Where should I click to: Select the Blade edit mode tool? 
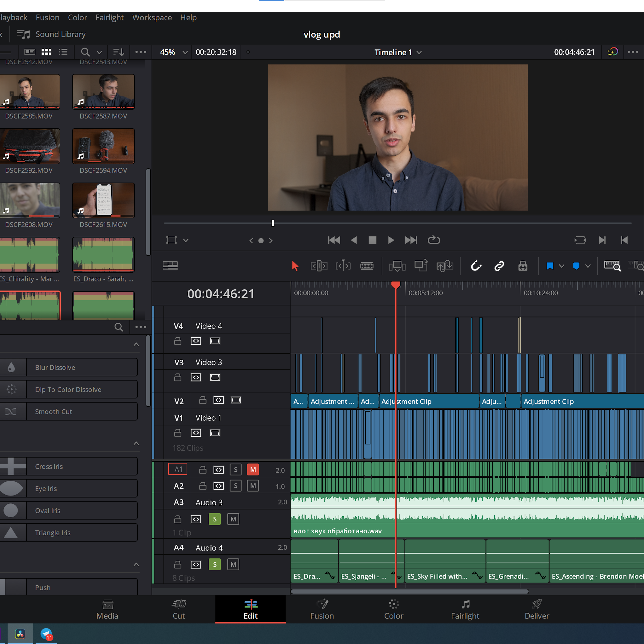[x=367, y=266]
